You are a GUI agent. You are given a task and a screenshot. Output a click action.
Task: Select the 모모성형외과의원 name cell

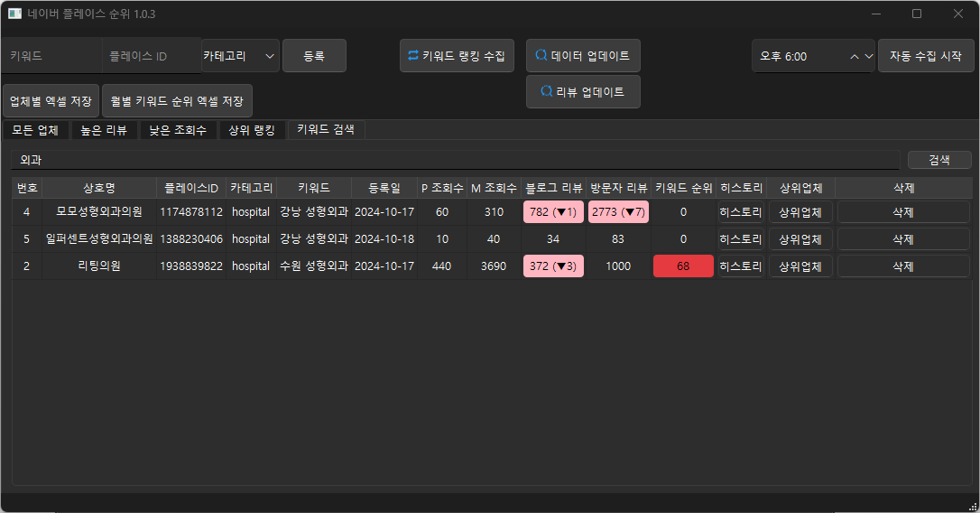[x=99, y=212]
